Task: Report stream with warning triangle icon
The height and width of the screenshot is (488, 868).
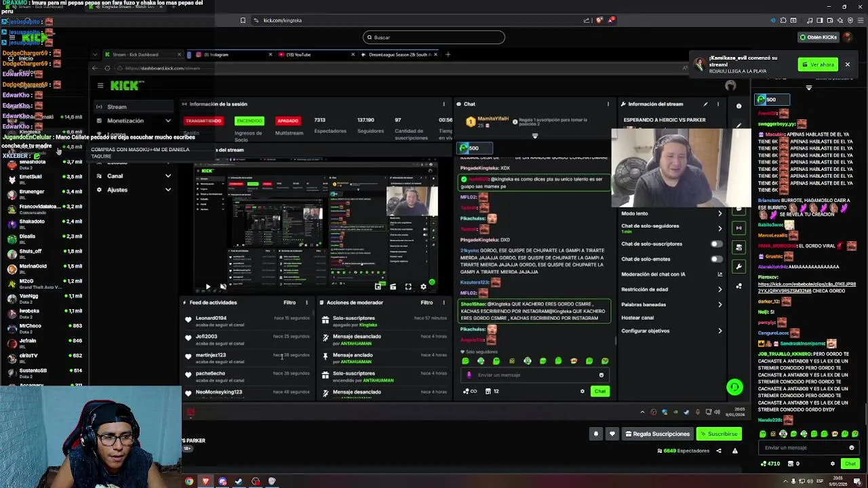Action: coord(734,451)
